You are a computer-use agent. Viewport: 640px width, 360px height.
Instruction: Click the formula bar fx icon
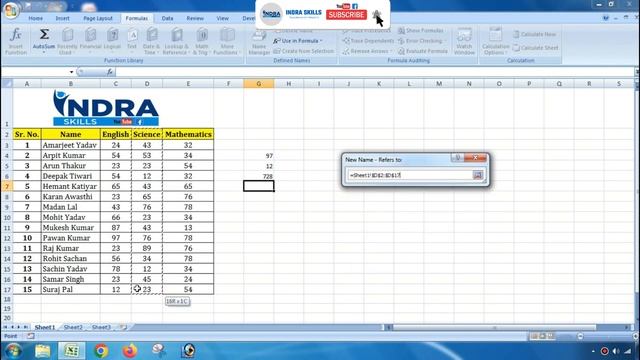coord(109,72)
